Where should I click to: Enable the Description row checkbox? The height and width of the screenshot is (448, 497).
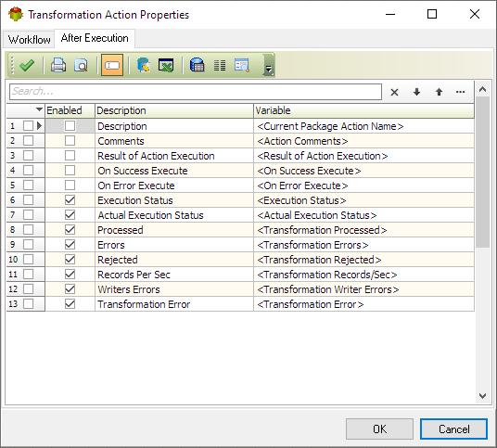tap(70, 126)
